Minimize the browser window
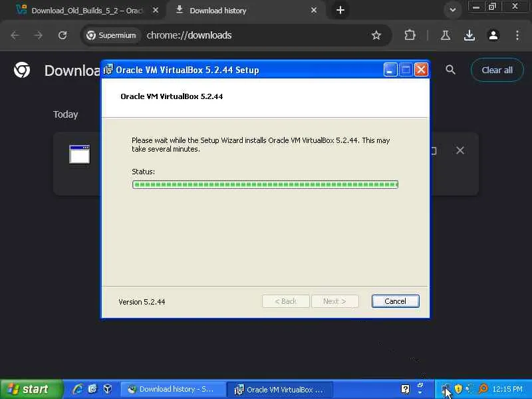 [476, 7]
